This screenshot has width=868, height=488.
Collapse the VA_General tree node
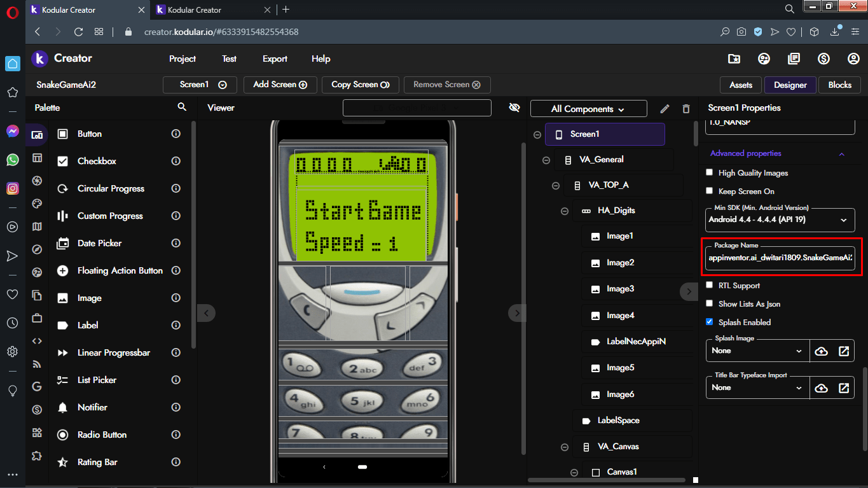point(546,160)
